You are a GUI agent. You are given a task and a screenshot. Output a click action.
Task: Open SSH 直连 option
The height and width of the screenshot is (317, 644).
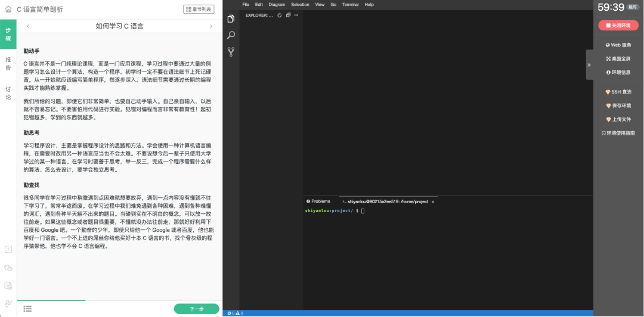pos(618,92)
